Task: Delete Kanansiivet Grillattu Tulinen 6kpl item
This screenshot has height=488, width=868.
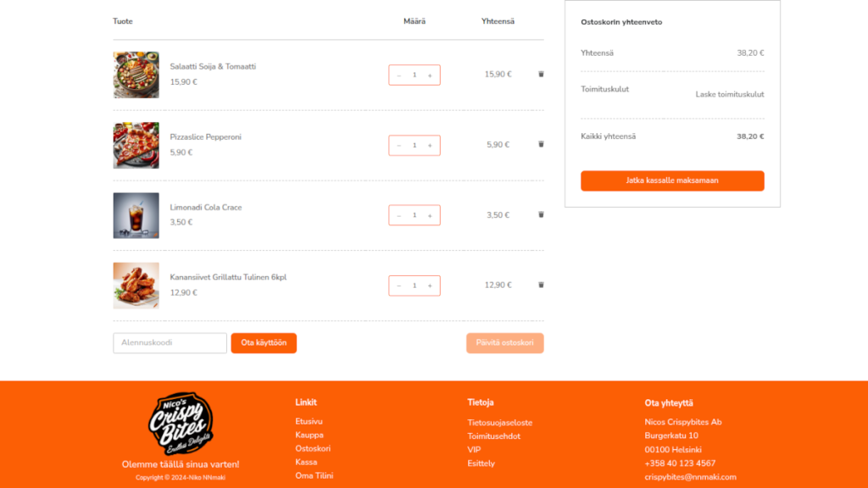Action: click(541, 285)
